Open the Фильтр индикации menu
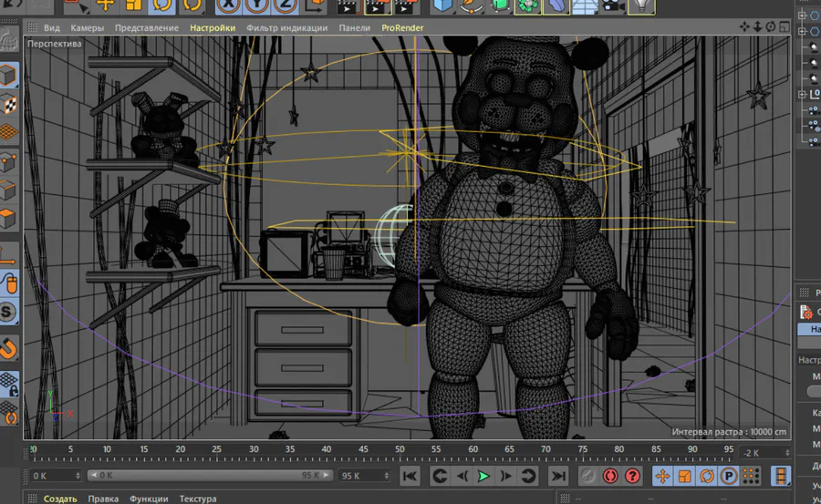The image size is (821, 504). [x=287, y=27]
